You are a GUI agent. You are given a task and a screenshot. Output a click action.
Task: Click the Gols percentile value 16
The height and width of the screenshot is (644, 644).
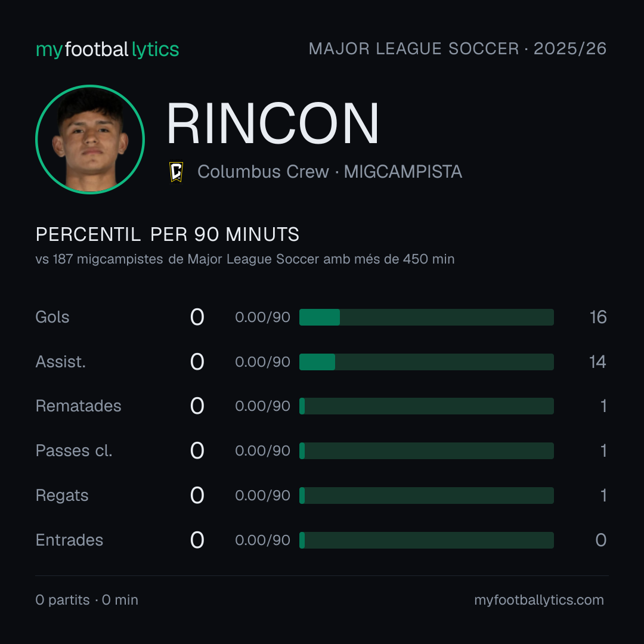pyautogui.click(x=598, y=317)
